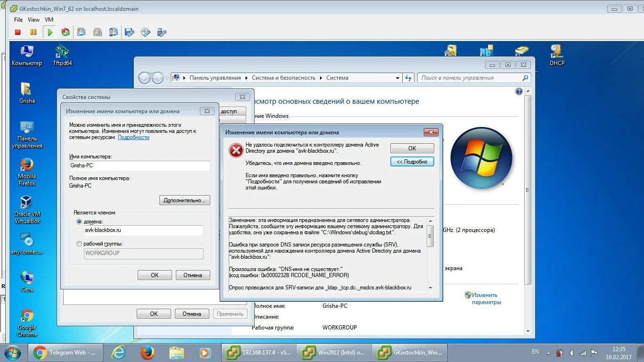Click the Windows Start orb
644x362 pixels.
tap(13, 353)
